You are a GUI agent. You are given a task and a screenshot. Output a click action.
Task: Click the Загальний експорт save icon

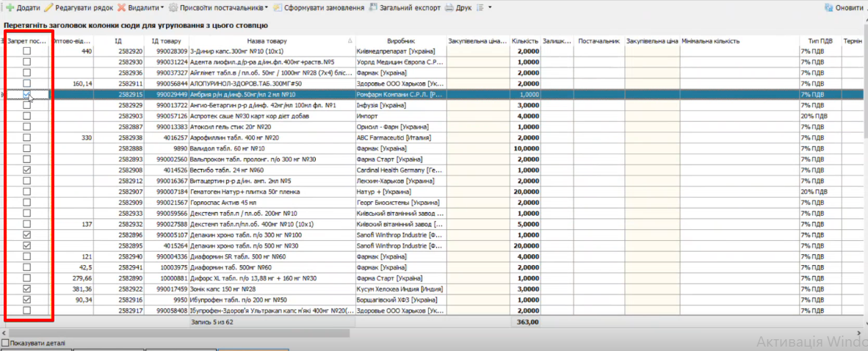(x=374, y=7)
